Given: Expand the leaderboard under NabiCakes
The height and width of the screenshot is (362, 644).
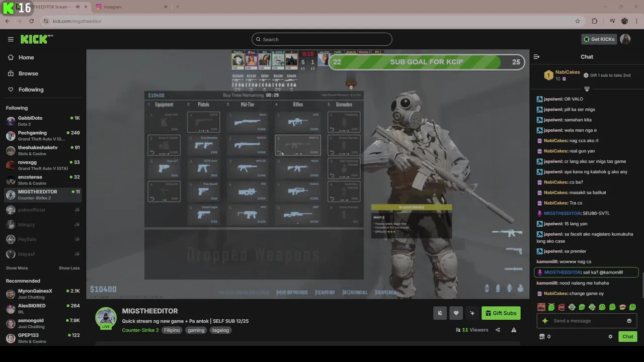Looking at the screenshot, I should [x=587, y=89].
